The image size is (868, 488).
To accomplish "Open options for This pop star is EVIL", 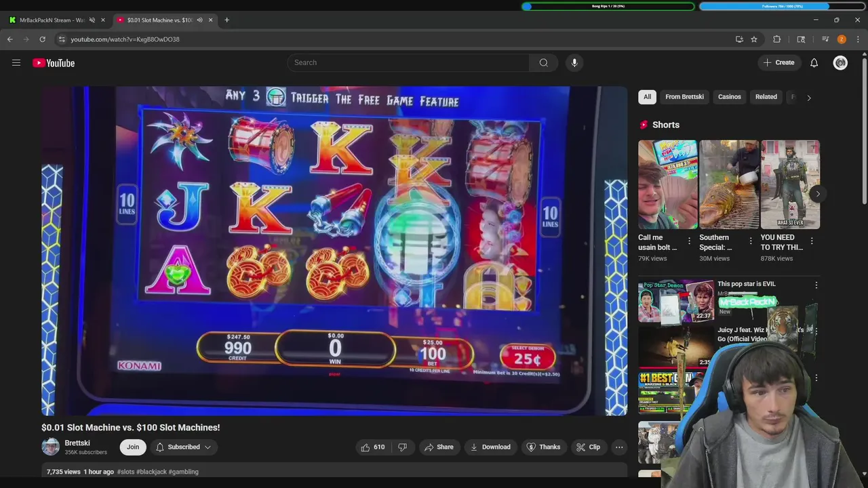I will [816, 285].
